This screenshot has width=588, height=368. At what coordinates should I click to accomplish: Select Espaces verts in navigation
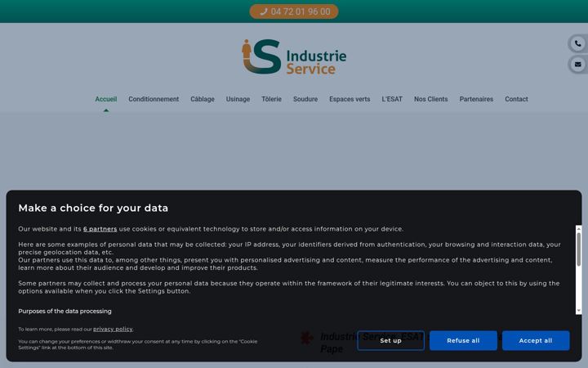point(350,99)
